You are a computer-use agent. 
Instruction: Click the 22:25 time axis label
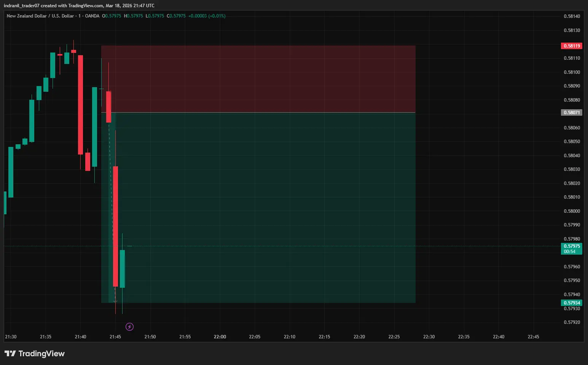pyautogui.click(x=394, y=337)
